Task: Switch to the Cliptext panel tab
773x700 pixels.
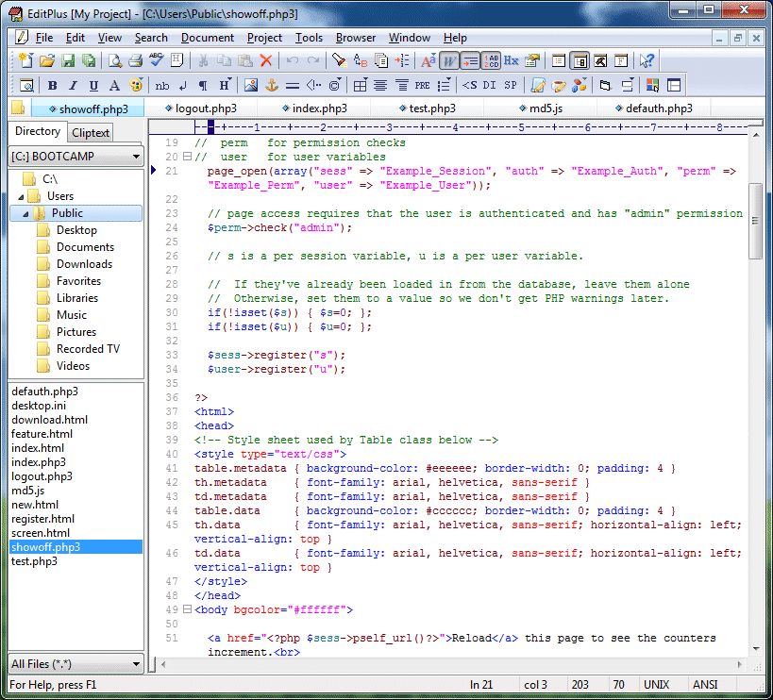Action: (92, 133)
